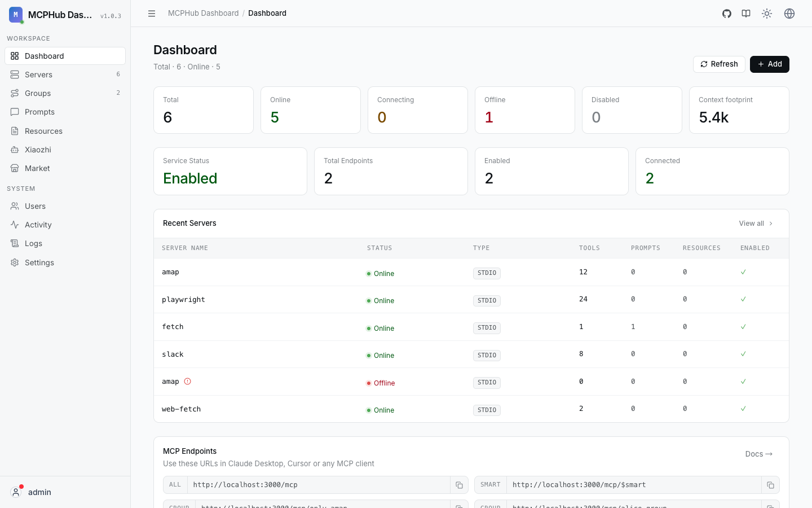812x508 pixels.
Task: Expand View all recent servers
Action: tap(756, 224)
